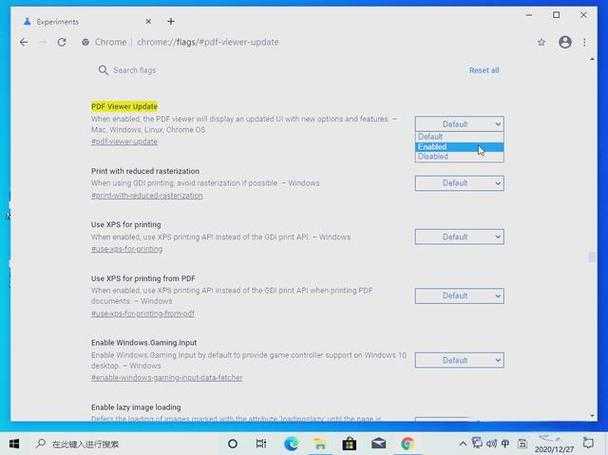Open the Chrome profile avatar menu
Screen dimensions: 608x455
point(565,42)
